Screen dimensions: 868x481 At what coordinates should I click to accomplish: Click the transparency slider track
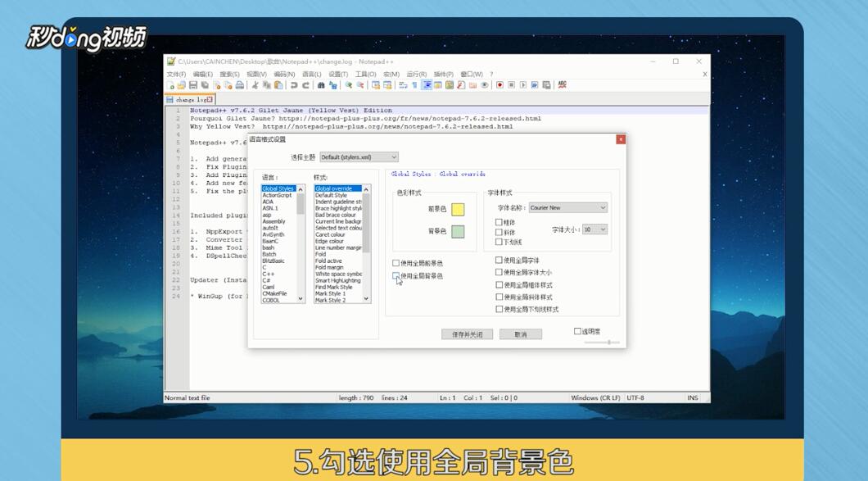(602, 343)
